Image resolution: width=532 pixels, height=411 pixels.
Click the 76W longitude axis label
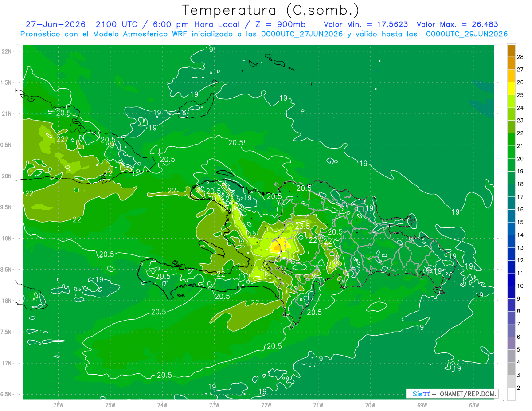coord(58,405)
